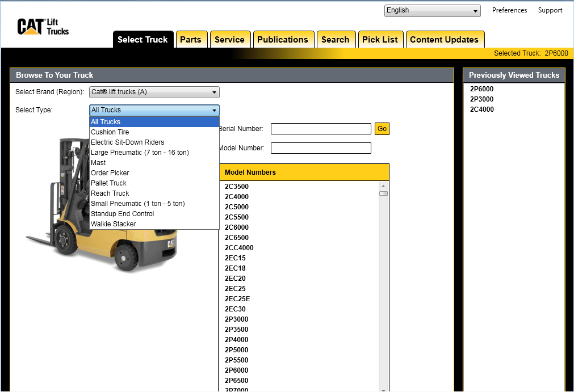Click the model list scrollbar thumb
The height and width of the screenshot is (392, 574).
pos(383,193)
